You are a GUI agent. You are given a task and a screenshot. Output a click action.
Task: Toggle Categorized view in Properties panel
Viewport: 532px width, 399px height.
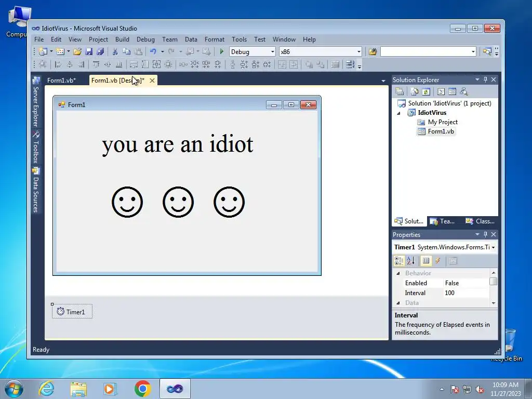click(399, 261)
